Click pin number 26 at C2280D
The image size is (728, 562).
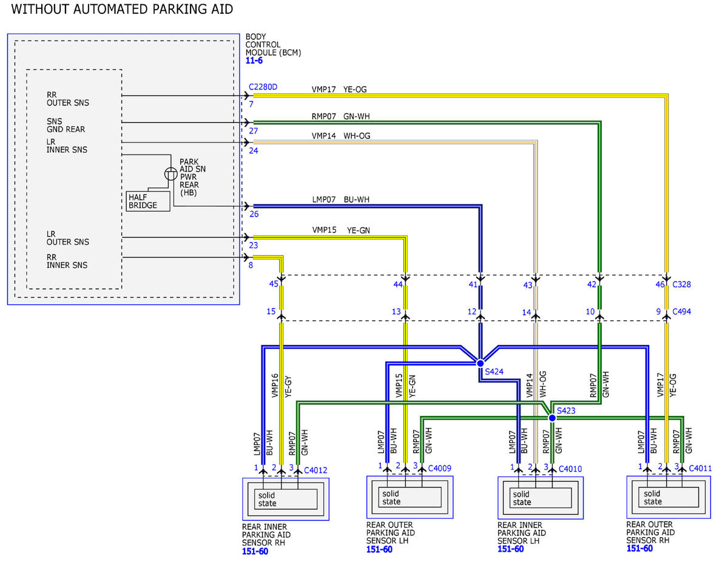(x=253, y=214)
